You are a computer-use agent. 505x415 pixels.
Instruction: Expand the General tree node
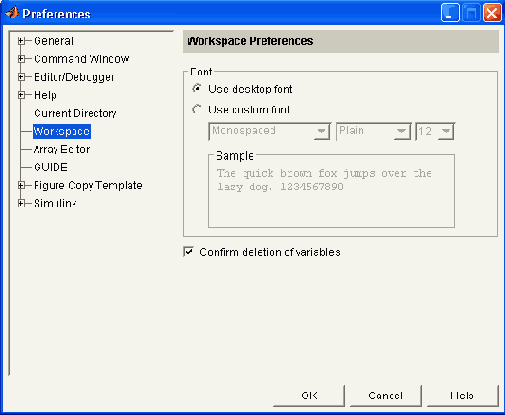(21, 41)
